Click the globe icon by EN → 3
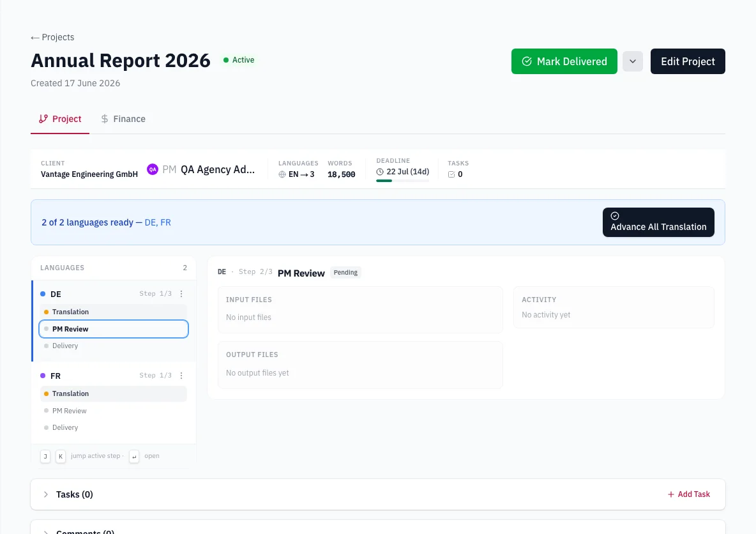 (282, 174)
